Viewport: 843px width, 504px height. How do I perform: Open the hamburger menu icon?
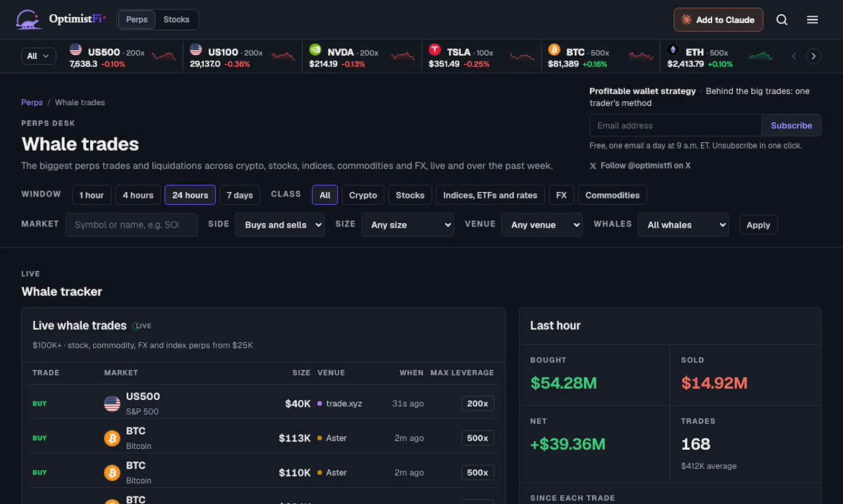click(812, 19)
